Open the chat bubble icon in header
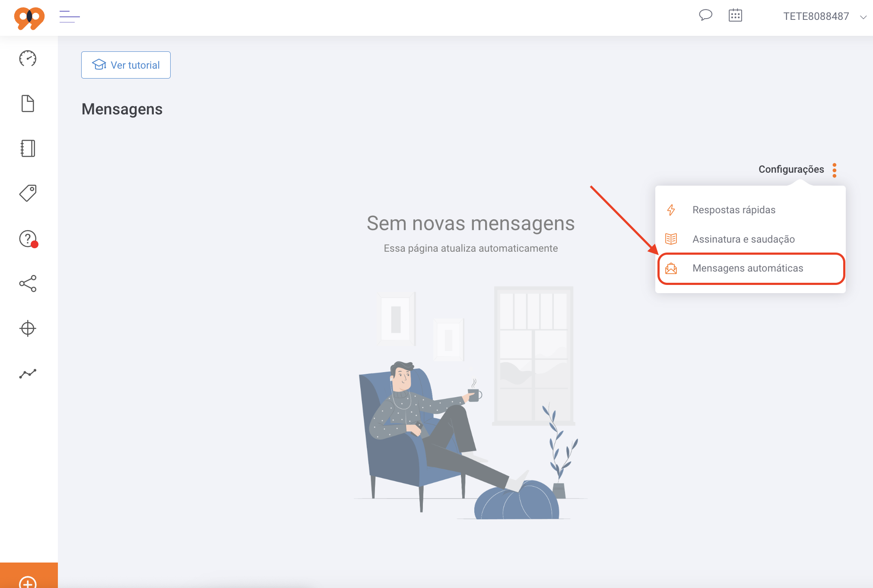Screen dimensions: 873x588 point(705,16)
